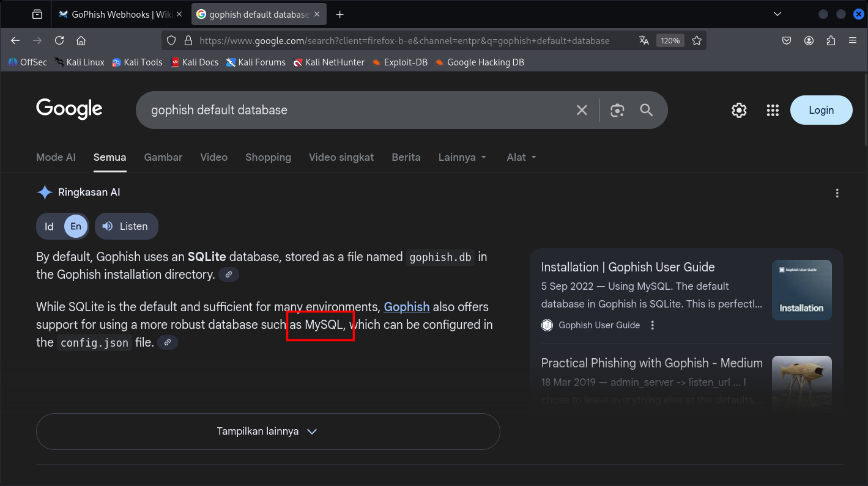Click the blue Login button
Image resolution: width=868 pixels, height=486 pixels.
click(x=821, y=110)
